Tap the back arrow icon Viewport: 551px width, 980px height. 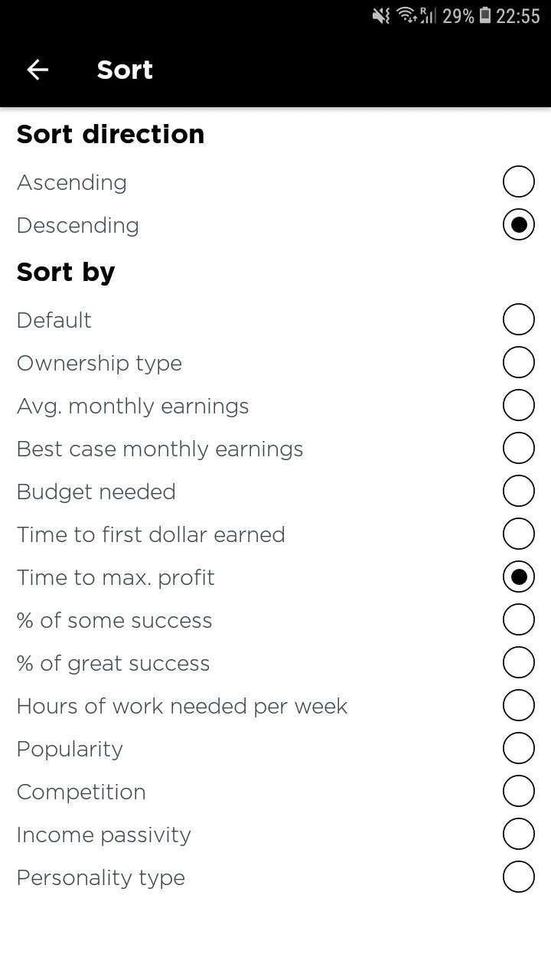pos(37,70)
